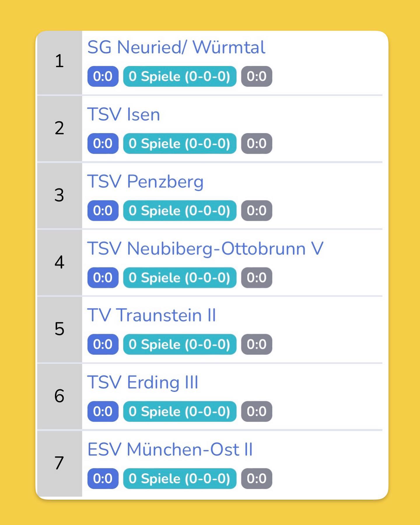The height and width of the screenshot is (525, 420).
Task: Click ESV München-Ost II's 0 Spiele badge
Action: [x=180, y=479]
